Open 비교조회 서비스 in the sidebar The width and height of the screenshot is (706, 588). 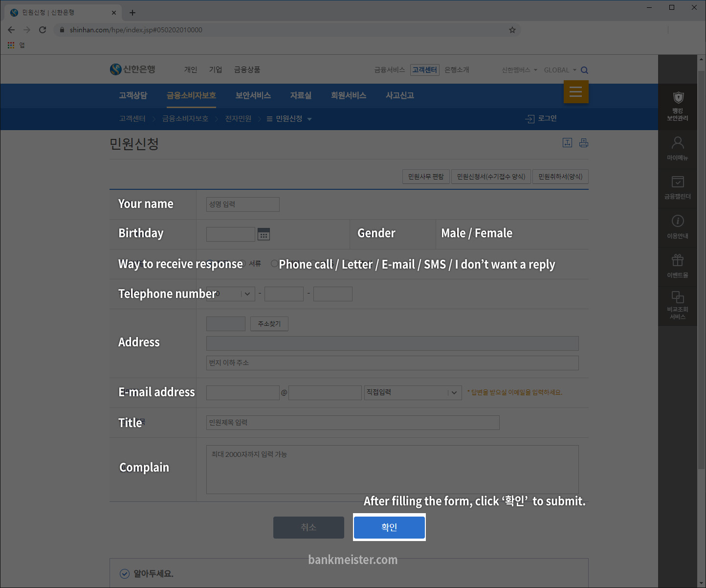pyautogui.click(x=678, y=305)
